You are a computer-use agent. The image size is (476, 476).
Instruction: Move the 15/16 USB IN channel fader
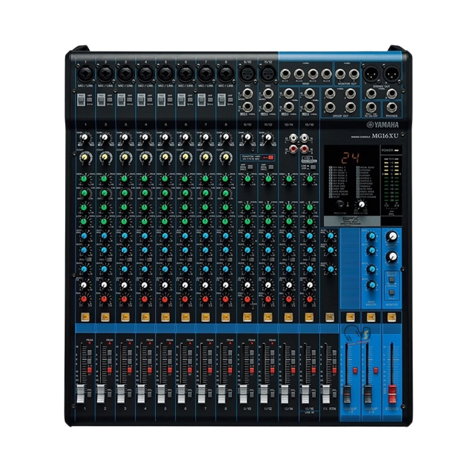click(x=305, y=394)
